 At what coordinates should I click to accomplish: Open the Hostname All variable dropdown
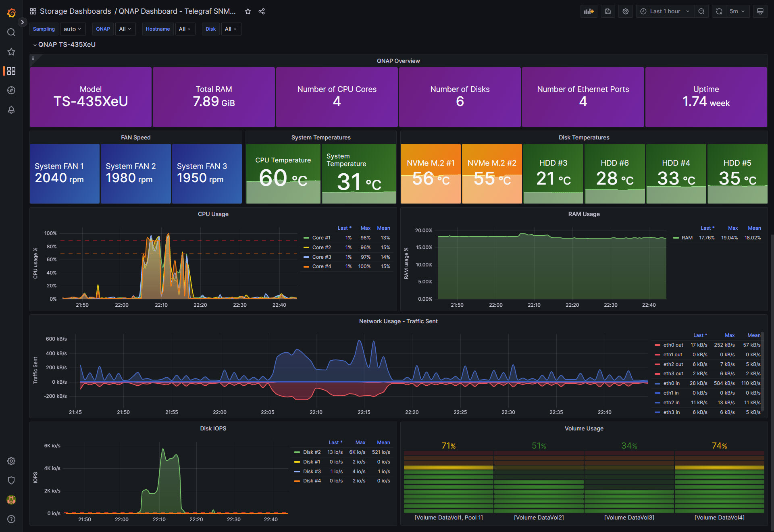pyautogui.click(x=185, y=29)
